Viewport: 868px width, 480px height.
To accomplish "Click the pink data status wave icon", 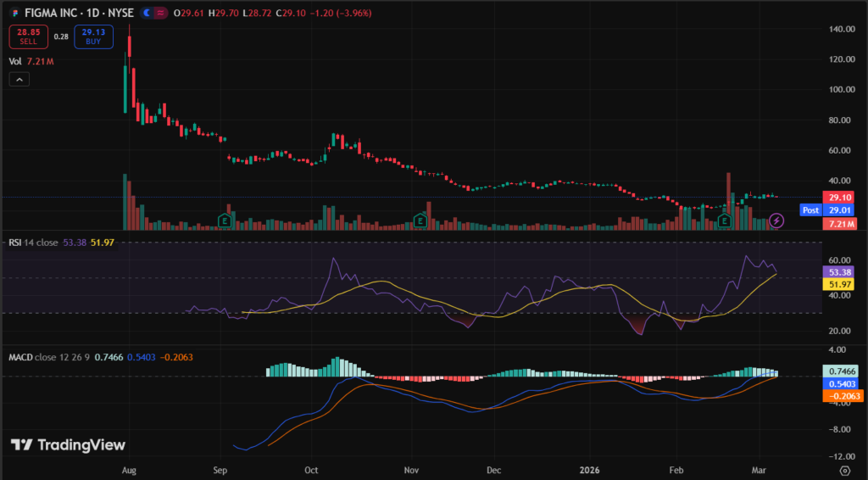I will pyautogui.click(x=160, y=14).
